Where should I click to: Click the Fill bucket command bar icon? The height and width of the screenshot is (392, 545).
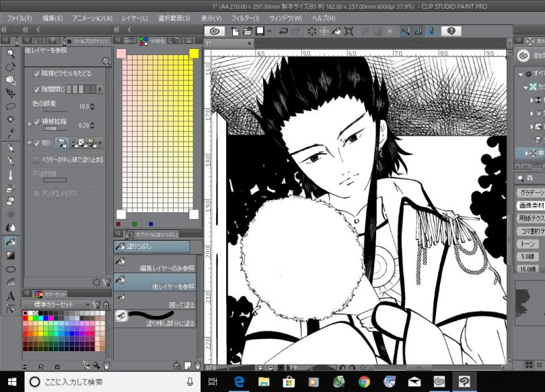(337, 31)
